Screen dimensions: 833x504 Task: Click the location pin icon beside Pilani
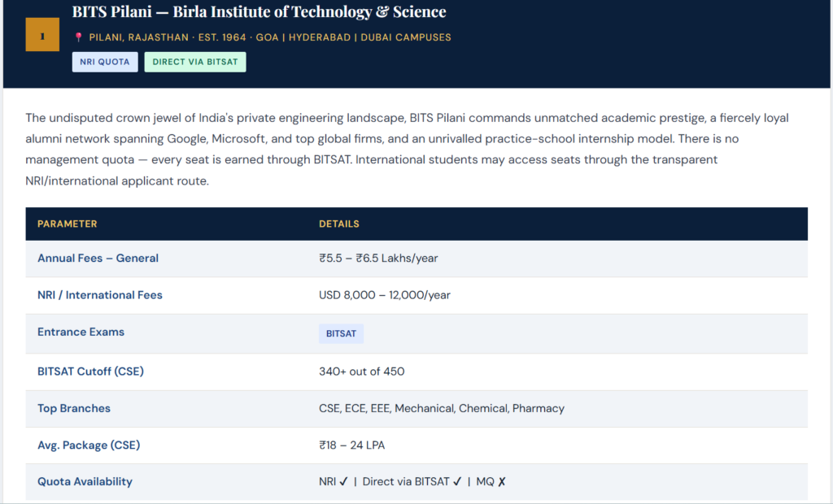[x=80, y=37]
